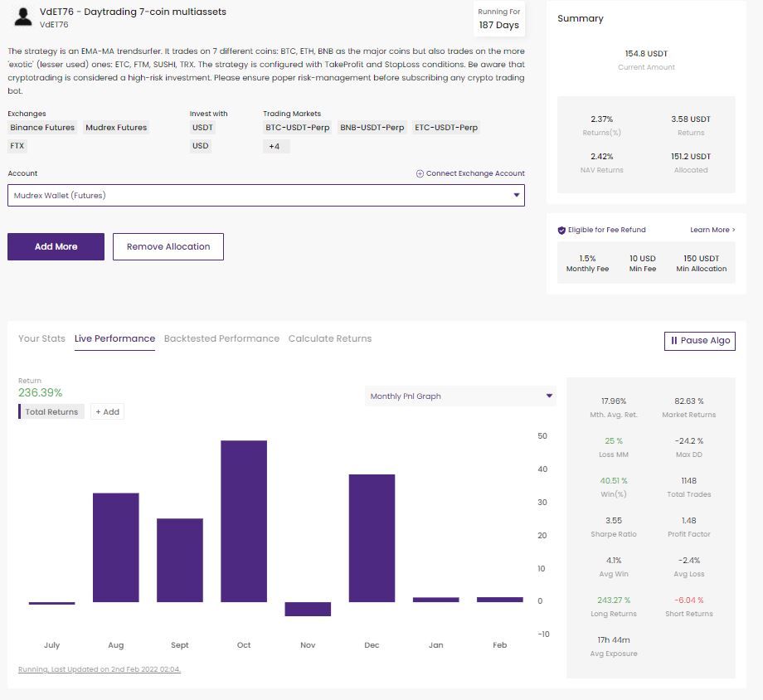
Task: Click the 82.63 % Market Returns stat
Action: [689, 407]
